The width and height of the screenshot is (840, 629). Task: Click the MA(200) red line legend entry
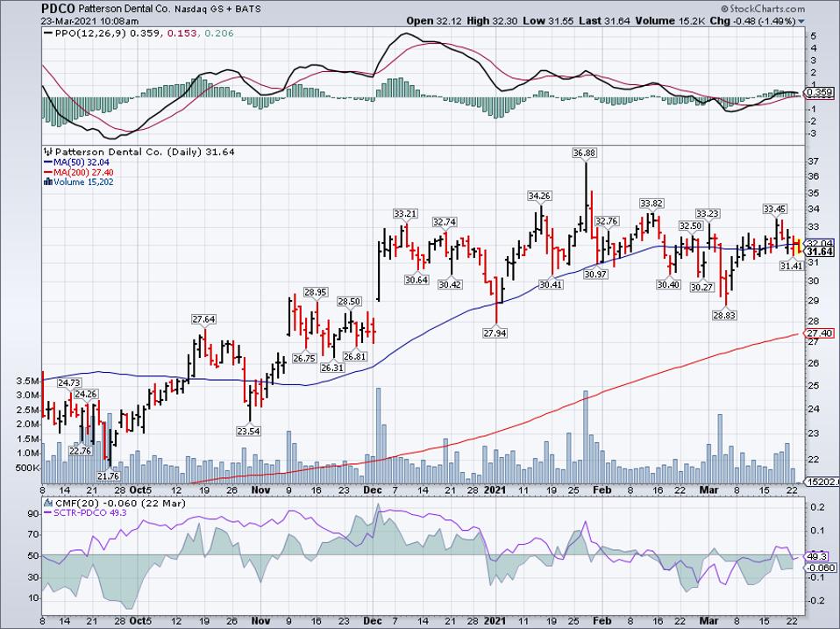pyautogui.click(x=79, y=173)
